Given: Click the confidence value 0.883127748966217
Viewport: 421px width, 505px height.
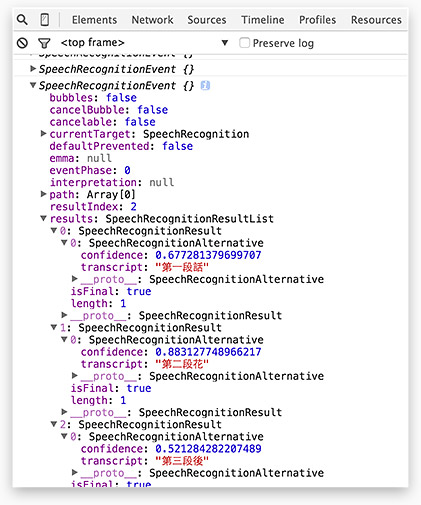Looking at the screenshot, I should pyautogui.click(x=208, y=352).
